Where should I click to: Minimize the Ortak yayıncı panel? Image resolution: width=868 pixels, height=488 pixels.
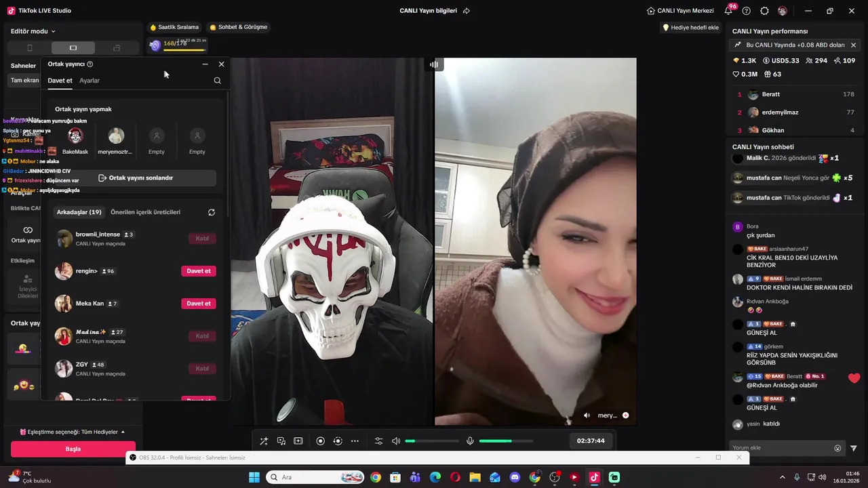(x=205, y=64)
